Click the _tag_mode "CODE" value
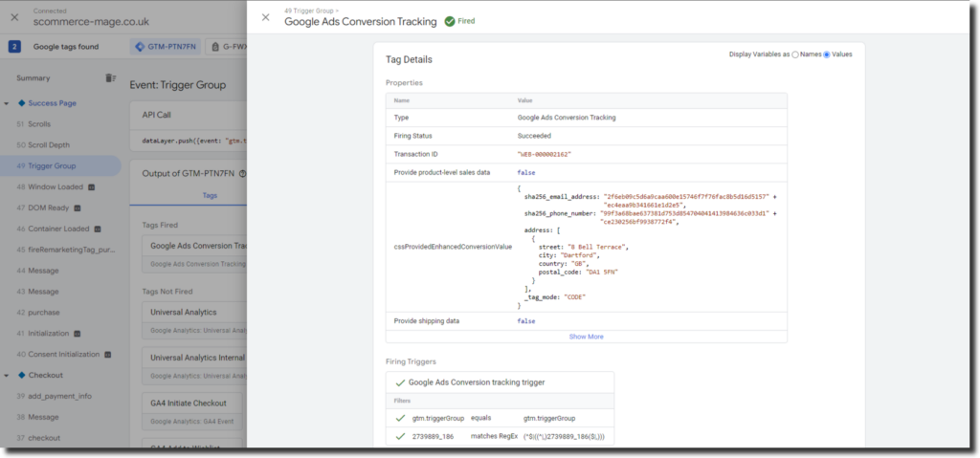This screenshot has height=458, width=980. tap(576, 297)
